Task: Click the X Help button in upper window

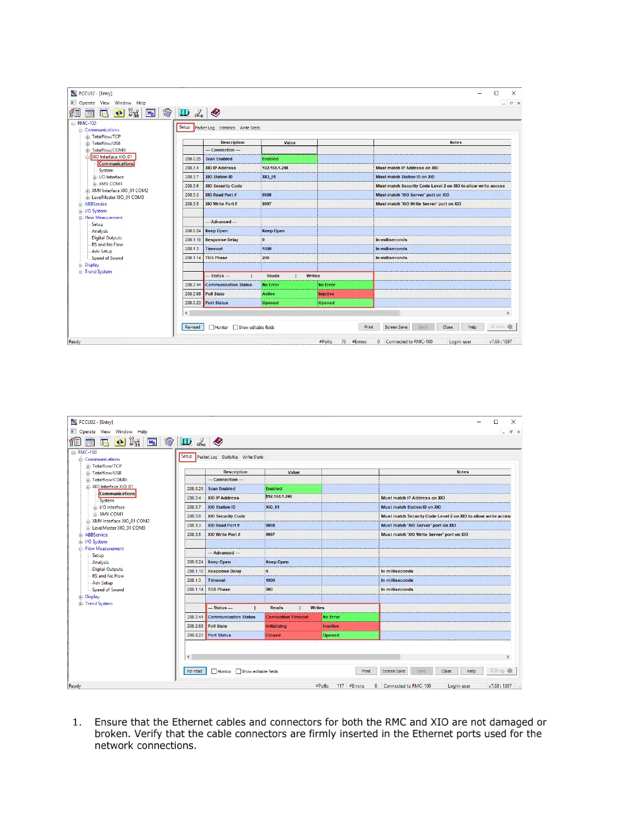Action: pyautogui.click(x=501, y=327)
